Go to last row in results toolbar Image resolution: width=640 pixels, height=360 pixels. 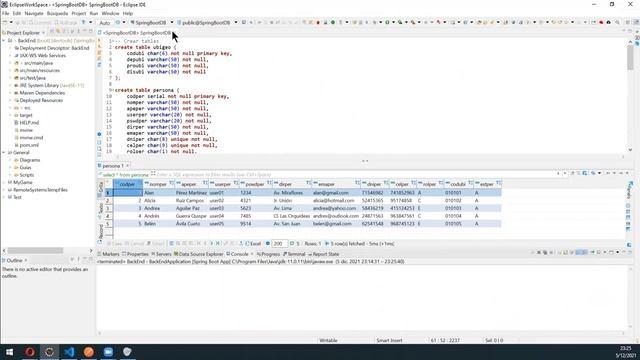click(x=218, y=244)
